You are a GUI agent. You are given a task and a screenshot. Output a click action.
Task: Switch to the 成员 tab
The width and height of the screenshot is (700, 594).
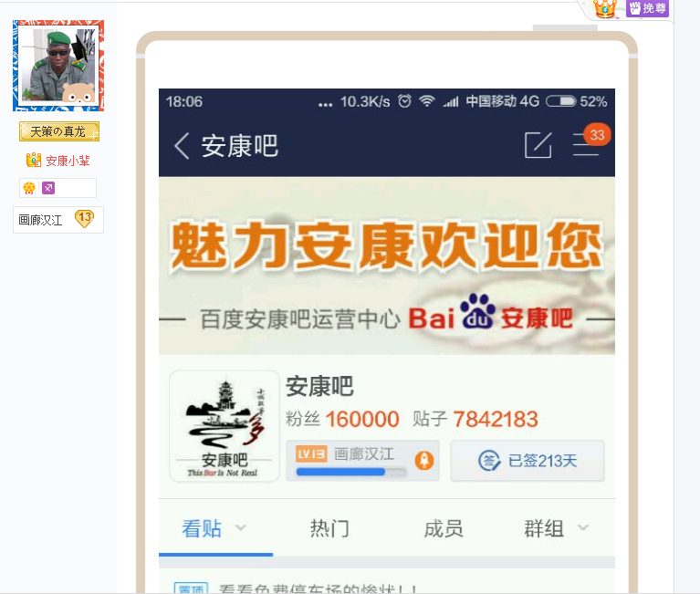point(444,529)
